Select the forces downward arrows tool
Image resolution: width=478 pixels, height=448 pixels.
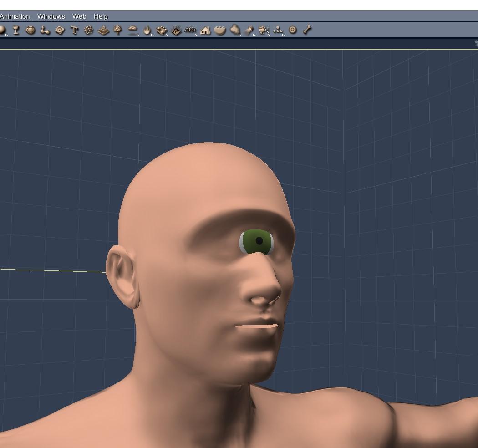click(x=278, y=30)
